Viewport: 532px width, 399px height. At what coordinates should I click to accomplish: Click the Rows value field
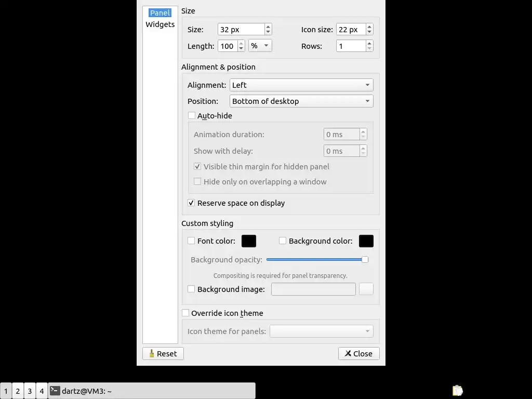coord(351,46)
